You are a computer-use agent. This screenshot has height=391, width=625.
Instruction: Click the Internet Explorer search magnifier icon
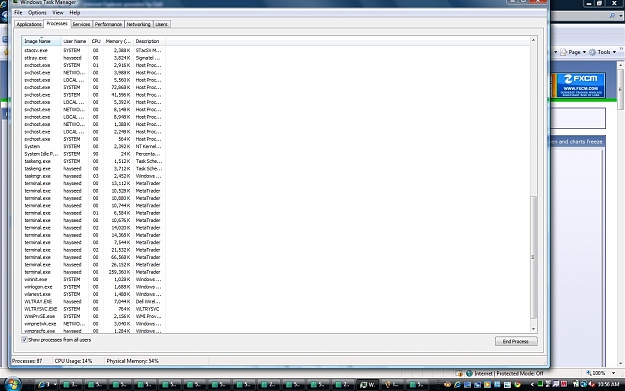tap(612, 16)
